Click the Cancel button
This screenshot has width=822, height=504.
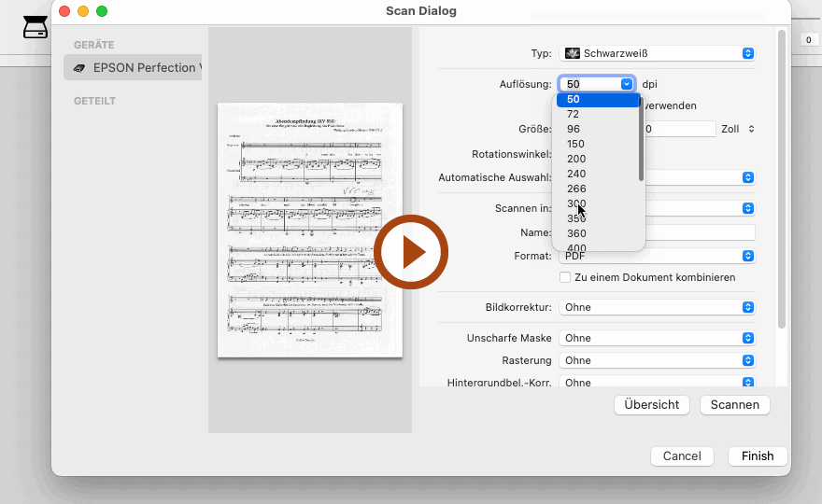point(682,455)
